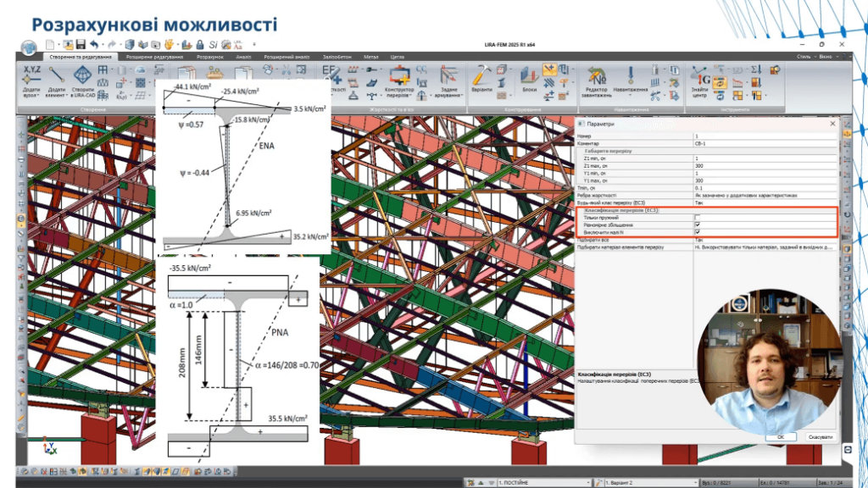Open the Стиль dropdown in the ribbon
The width and height of the screenshot is (868, 488).
click(x=806, y=57)
